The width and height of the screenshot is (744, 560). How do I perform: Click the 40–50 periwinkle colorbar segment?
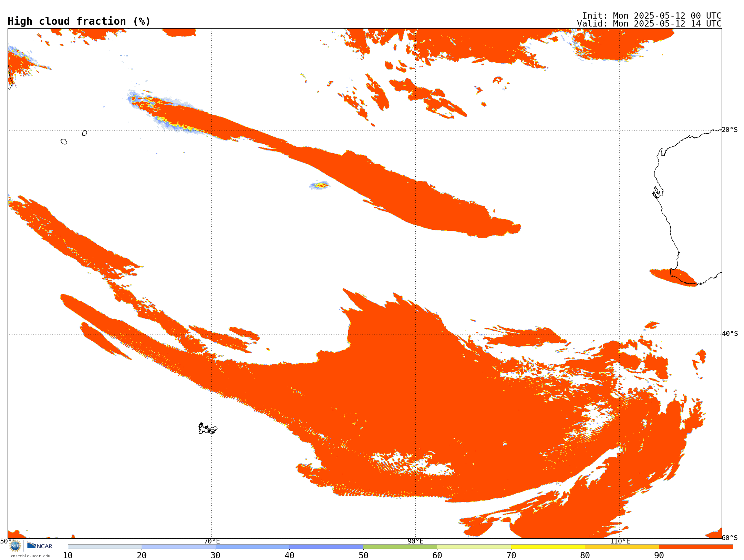pos(326,547)
